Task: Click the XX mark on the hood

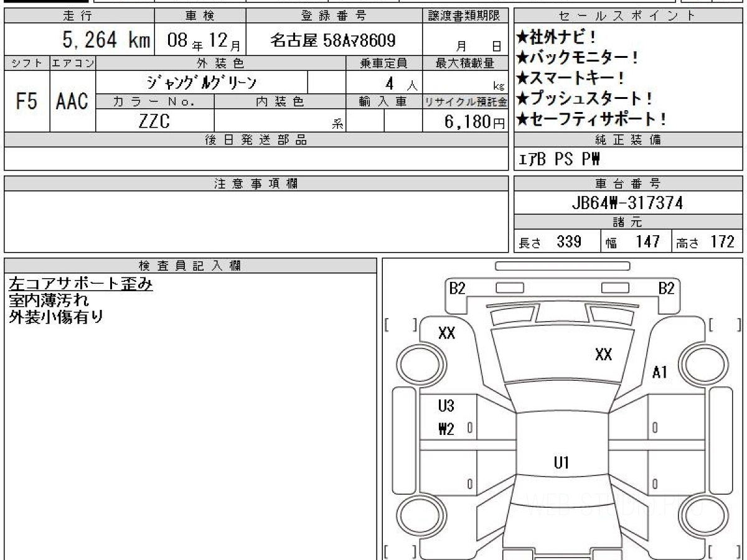Action: [x=603, y=355]
